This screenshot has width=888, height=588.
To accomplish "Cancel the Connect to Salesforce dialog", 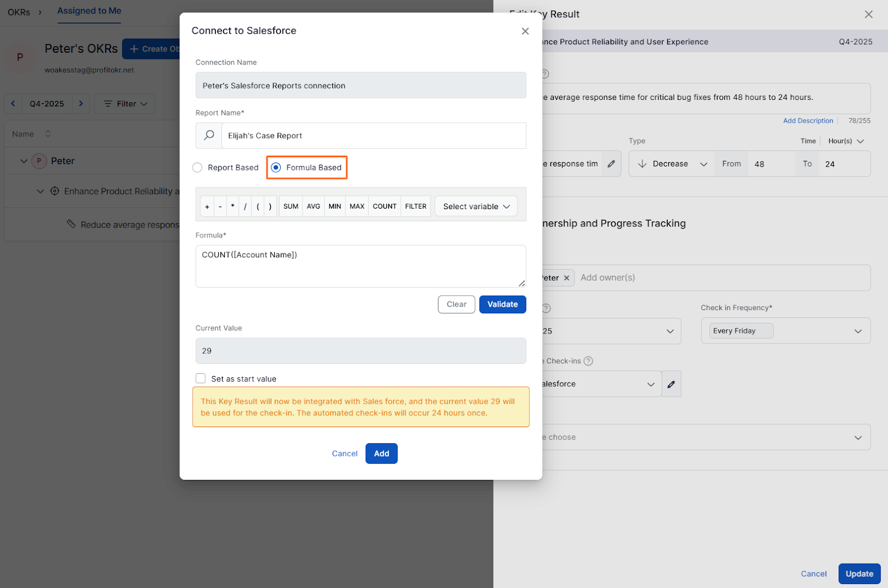I will click(x=345, y=453).
